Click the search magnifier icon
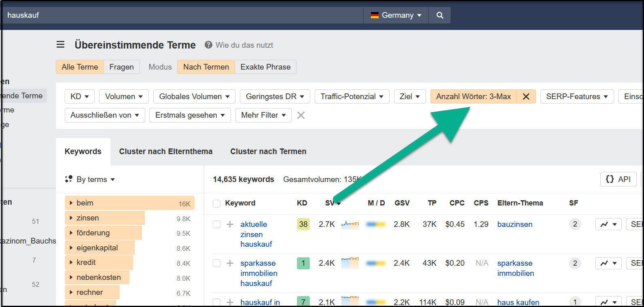This screenshot has width=644, height=307. pyautogui.click(x=440, y=15)
